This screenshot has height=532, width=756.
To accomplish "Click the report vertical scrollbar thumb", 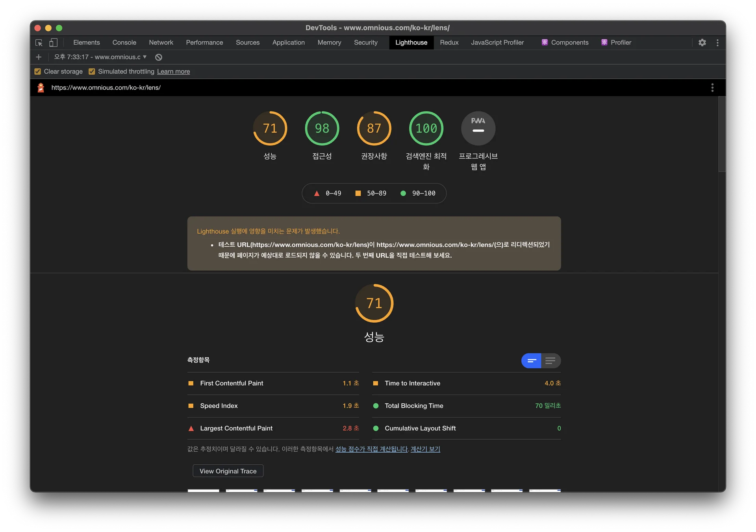I will (x=721, y=134).
